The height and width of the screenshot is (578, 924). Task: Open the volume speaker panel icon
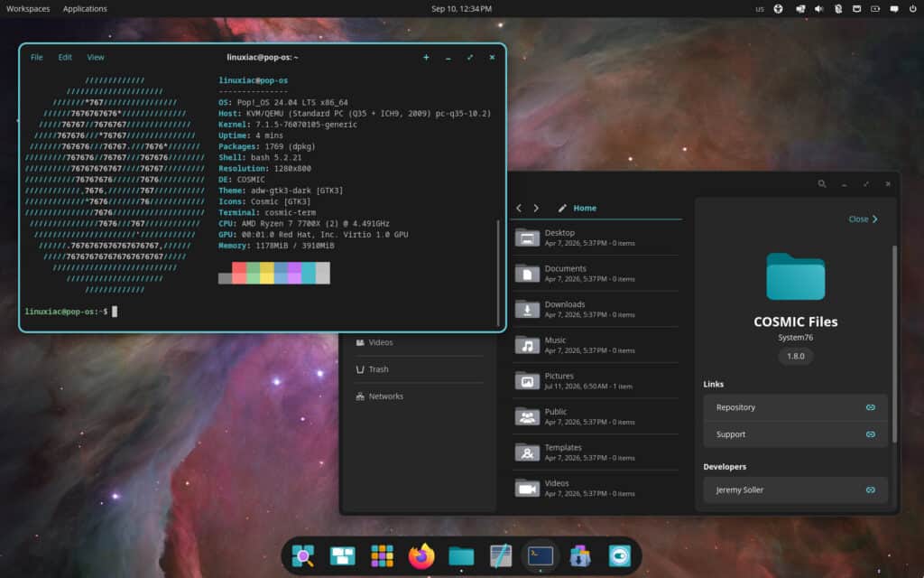click(x=818, y=9)
